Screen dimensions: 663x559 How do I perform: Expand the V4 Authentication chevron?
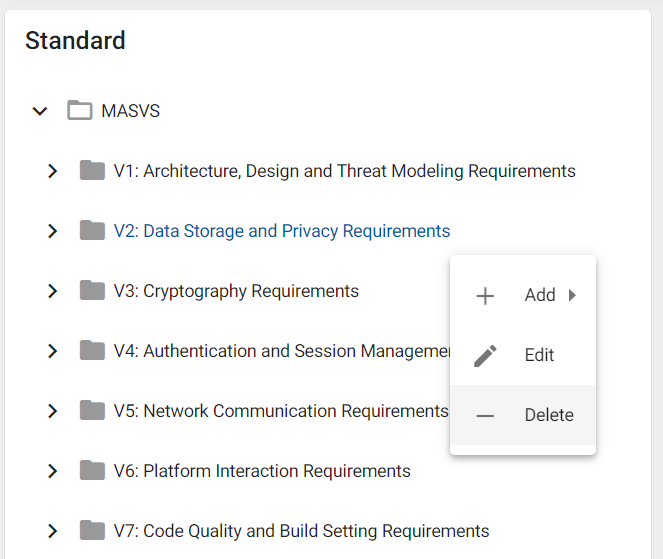[x=52, y=351]
